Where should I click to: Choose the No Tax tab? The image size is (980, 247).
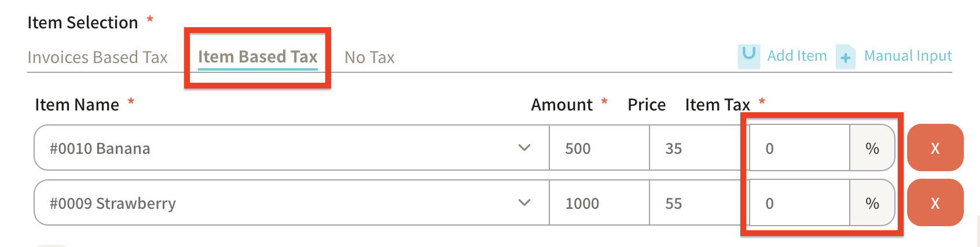[369, 57]
